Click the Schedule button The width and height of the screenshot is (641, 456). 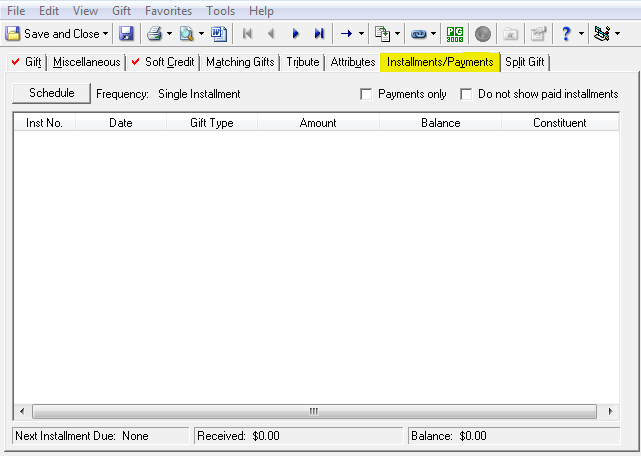[x=52, y=93]
